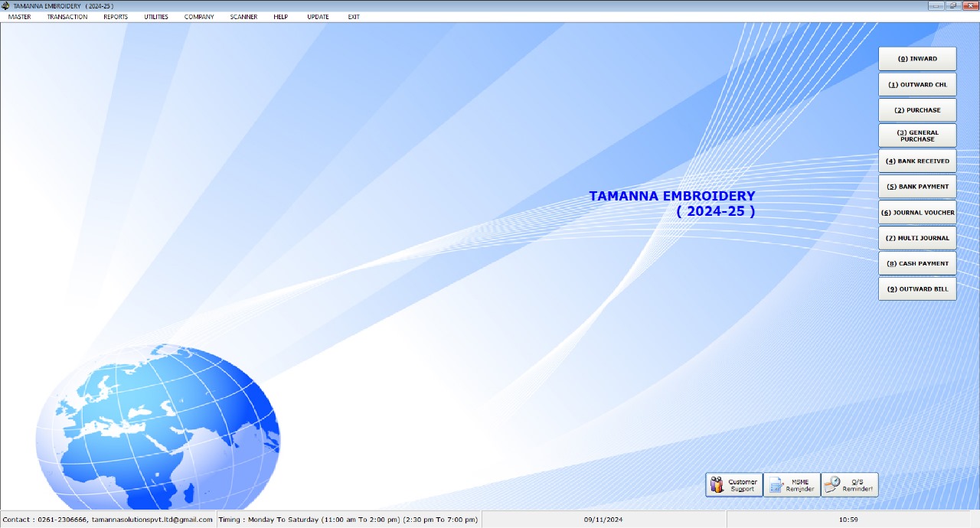Click the support timing text in the status bar
This screenshot has width=980, height=528.
tap(348, 520)
